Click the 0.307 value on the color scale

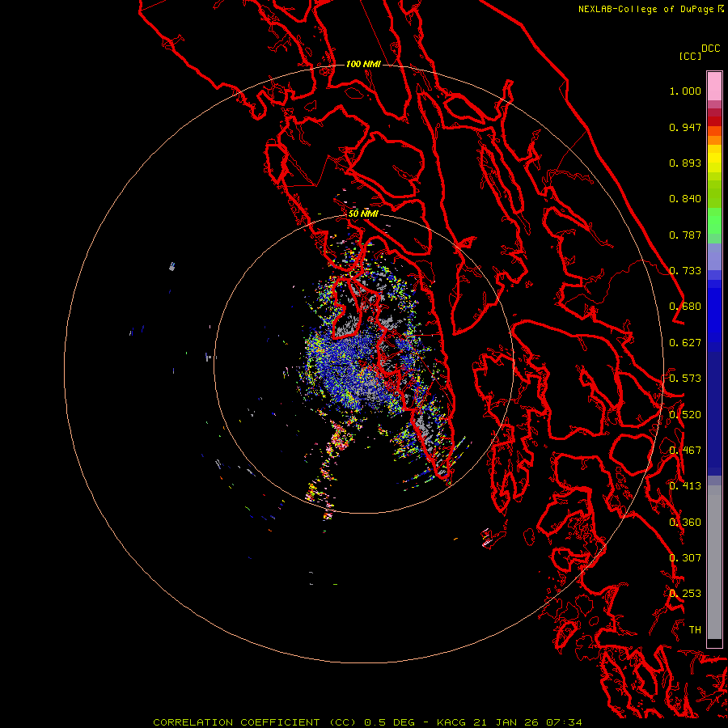tap(685, 558)
